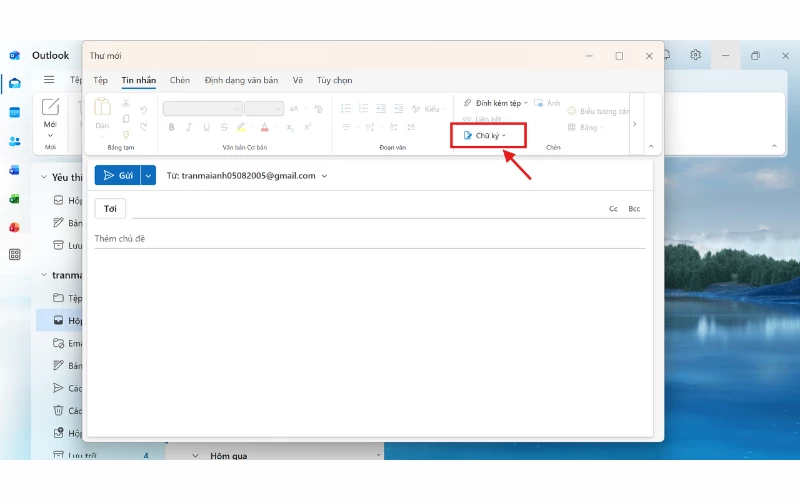Open the Chữ ký signature dropdown

(x=486, y=135)
